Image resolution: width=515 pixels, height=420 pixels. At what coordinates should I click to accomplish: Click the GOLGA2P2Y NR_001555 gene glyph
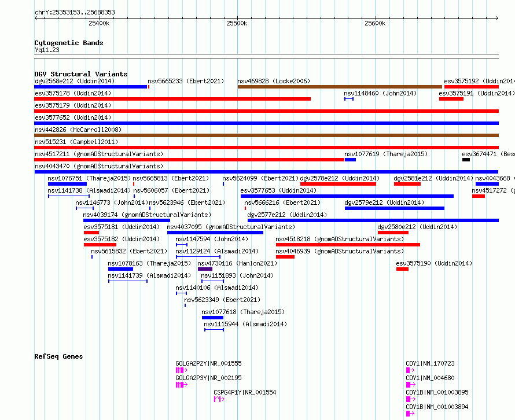[x=182, y=370]
